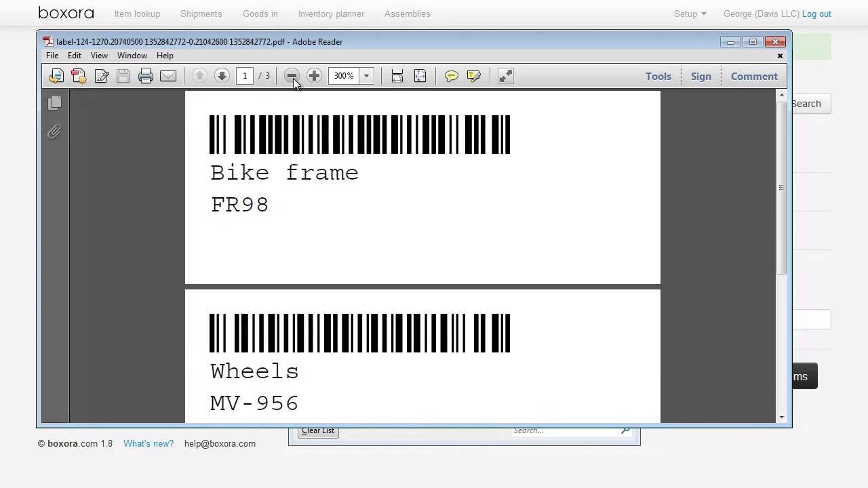Click the Fit one full page icon
Viewport: 868px width, 488px height.
coord(420,76)
